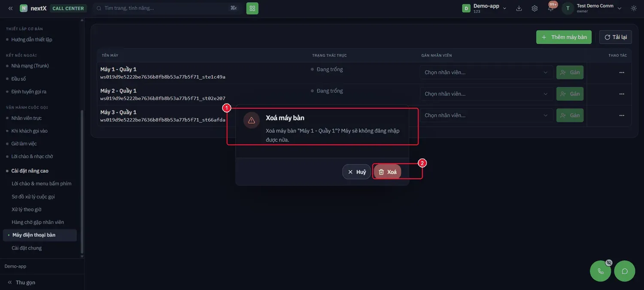Click Thu gọn to collapse sidebar
The width and height of the screenshot is (644, 290).
point(21,282)
